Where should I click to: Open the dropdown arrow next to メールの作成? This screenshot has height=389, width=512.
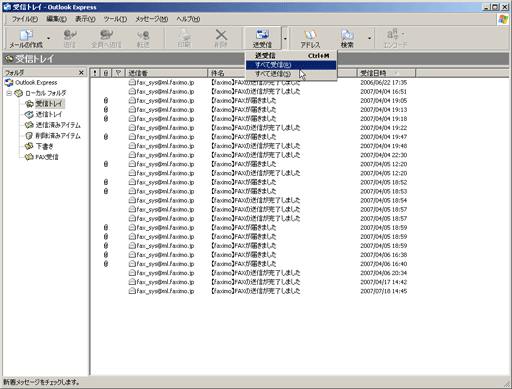(49, 39)
